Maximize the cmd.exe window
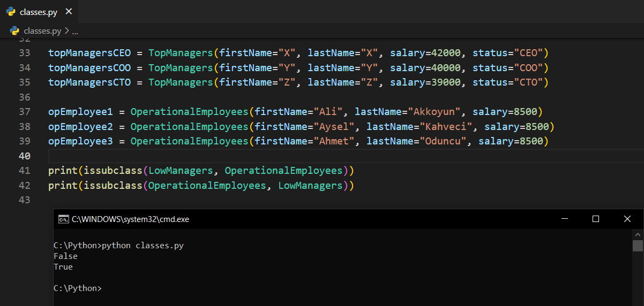The height and width of the screenshot is (306, 644). 596,219
